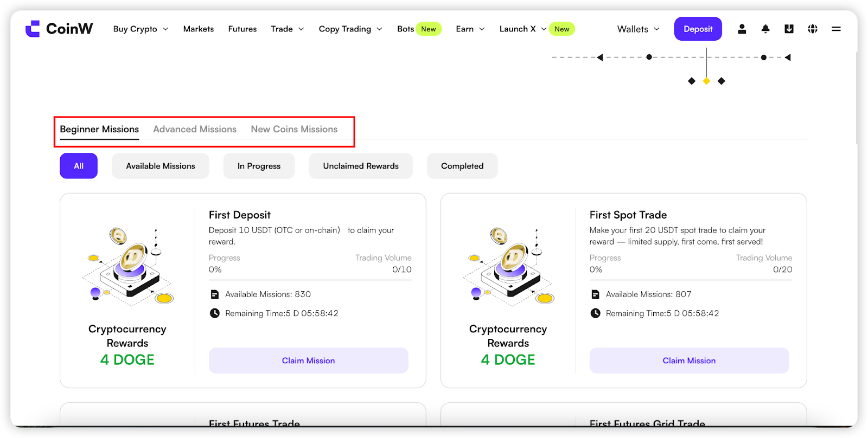868x438 pixels.
Task: Open the Markets page
Action: click(199, 29)
